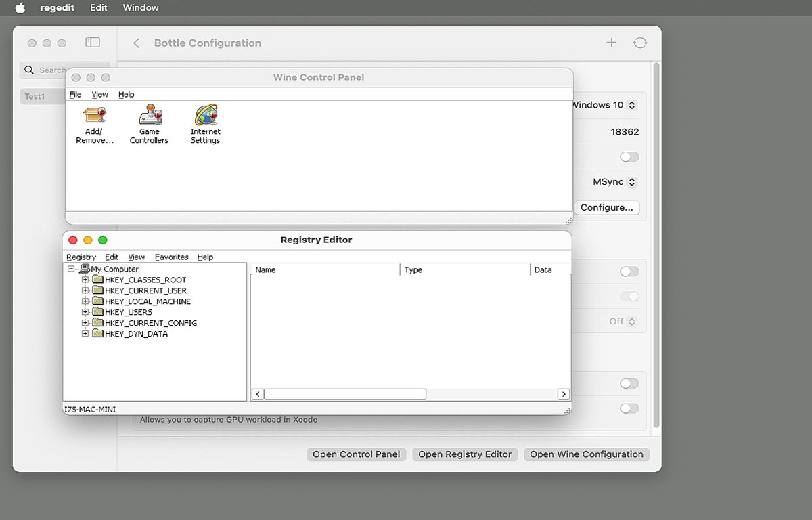Screen dimensions: 812x520
Task: Enable the toggle above the Off selector
Action: 629,297
